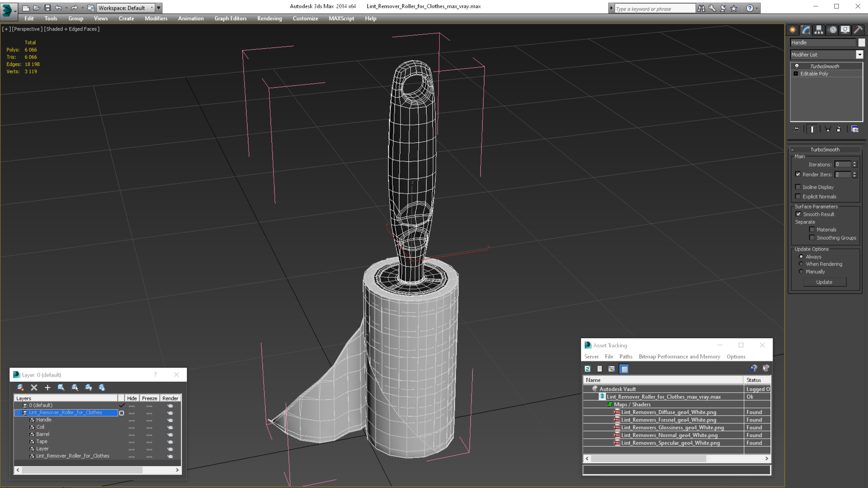Collapse Lint_Remover_Roller_for_Clothes layer tree
Image resolution: width=868 pixels, height=488 pixels.
pos(18,413)
